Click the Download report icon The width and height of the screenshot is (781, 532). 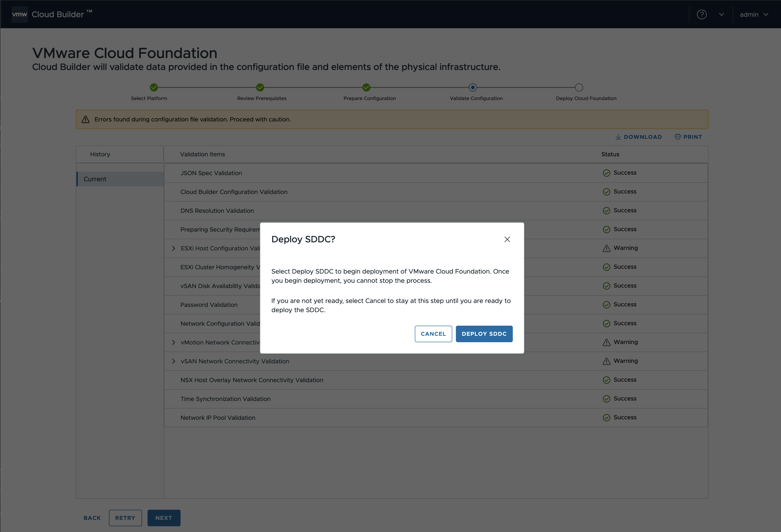(618, 137)
